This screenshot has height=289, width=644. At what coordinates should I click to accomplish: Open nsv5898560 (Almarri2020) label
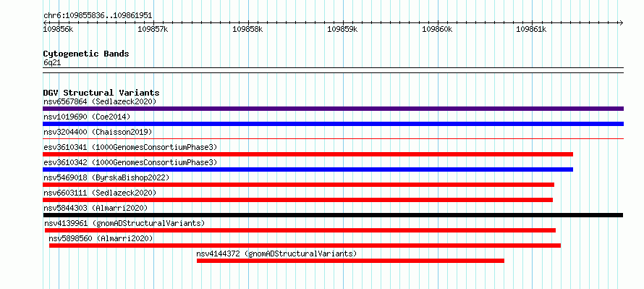(x=101, y=238)
